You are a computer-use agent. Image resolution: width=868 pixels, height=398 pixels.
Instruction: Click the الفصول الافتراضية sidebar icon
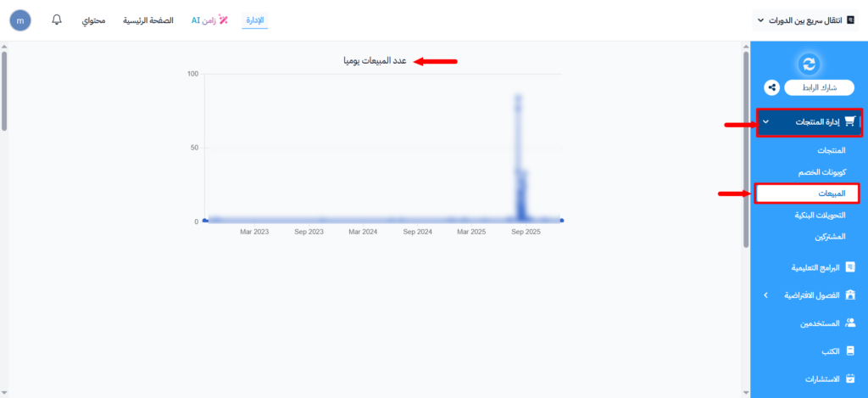point(850,294)
